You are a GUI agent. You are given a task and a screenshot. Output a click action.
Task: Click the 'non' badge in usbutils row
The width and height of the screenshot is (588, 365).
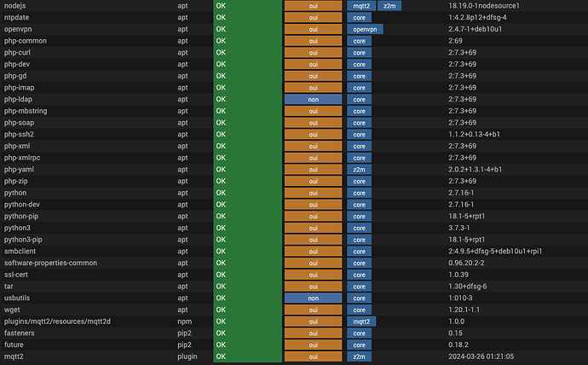point(313,298)
